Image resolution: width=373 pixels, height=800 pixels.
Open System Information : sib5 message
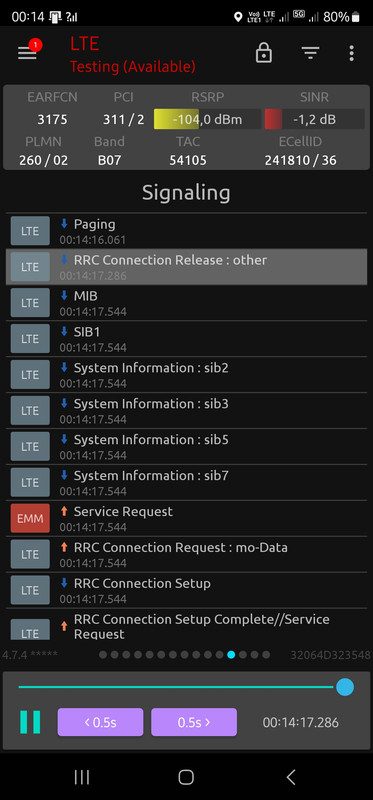[186, 446]
